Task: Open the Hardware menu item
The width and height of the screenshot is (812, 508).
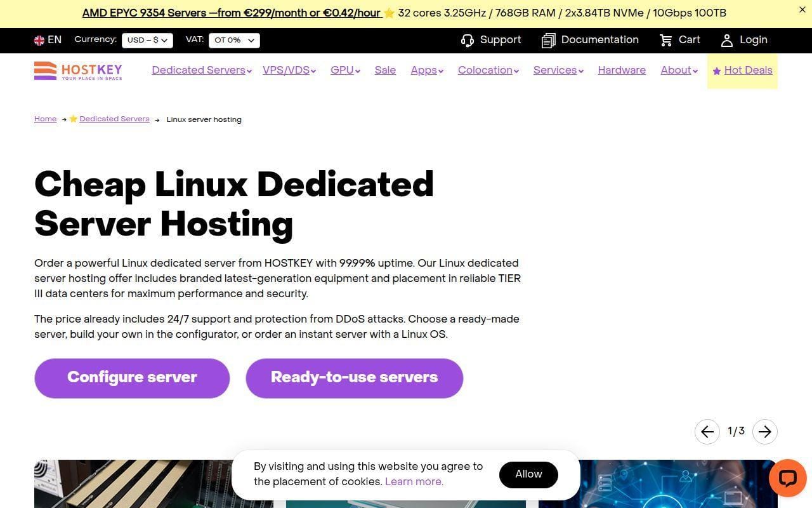Action: pos(622,70)
